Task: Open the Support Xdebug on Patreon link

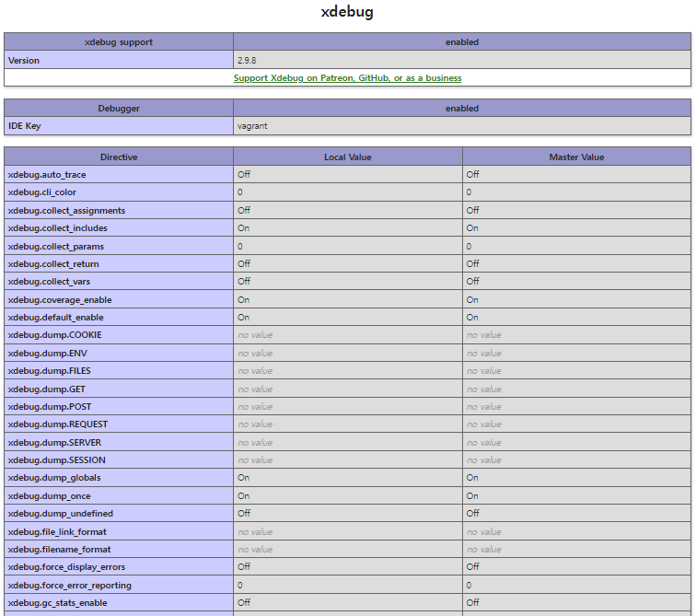Action: pos(348,77)
